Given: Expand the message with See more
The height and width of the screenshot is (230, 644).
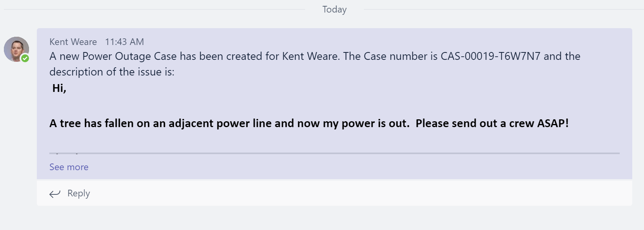Looking at the screenshot, I should pos(69,167).
